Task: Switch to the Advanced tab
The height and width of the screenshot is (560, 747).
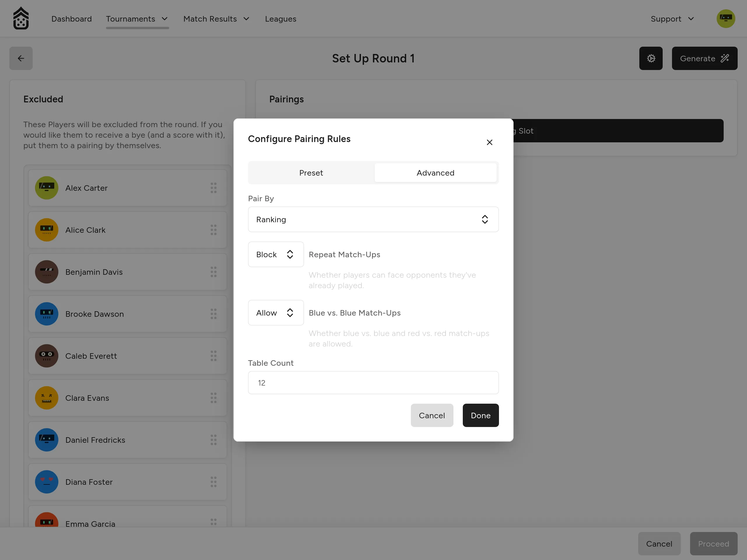Action: click(435, 173)
